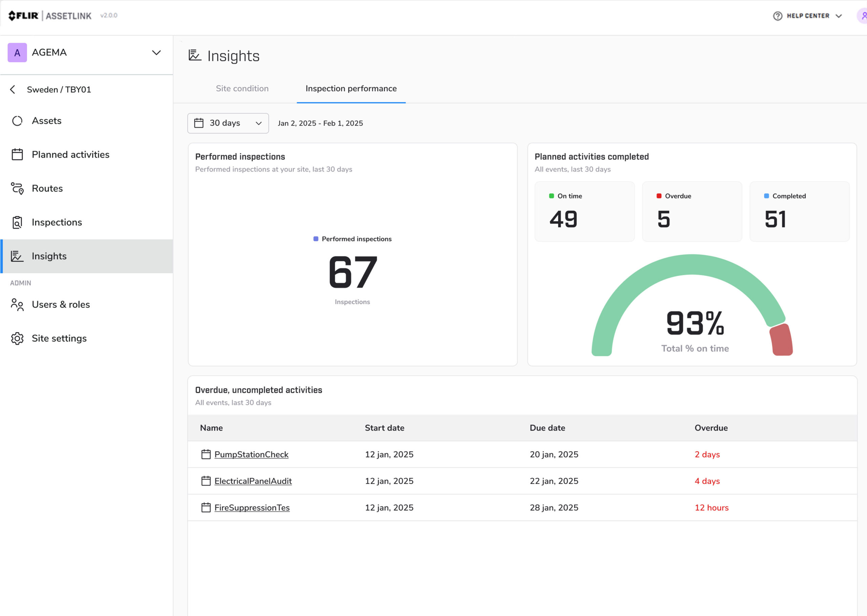Click Users & roles people icon
The height and width of the screenshot is (616, 867).
click(17, 305)
